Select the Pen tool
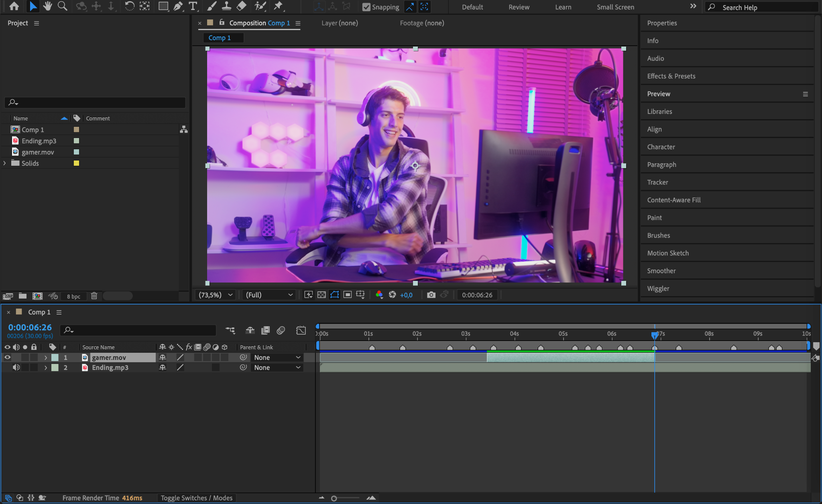 [x=178, y=6]
